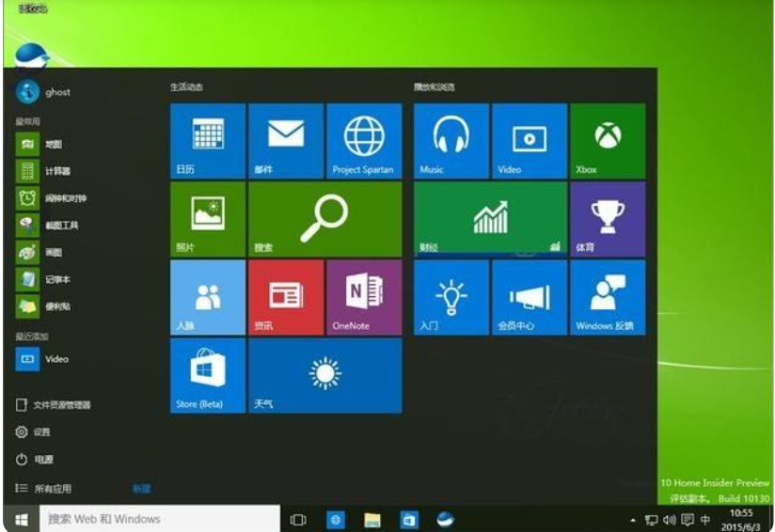Open the Video tile in 播放和浏览 group
Image resolution: width=775 pixels, height=532 pixels.
(530, 141)
